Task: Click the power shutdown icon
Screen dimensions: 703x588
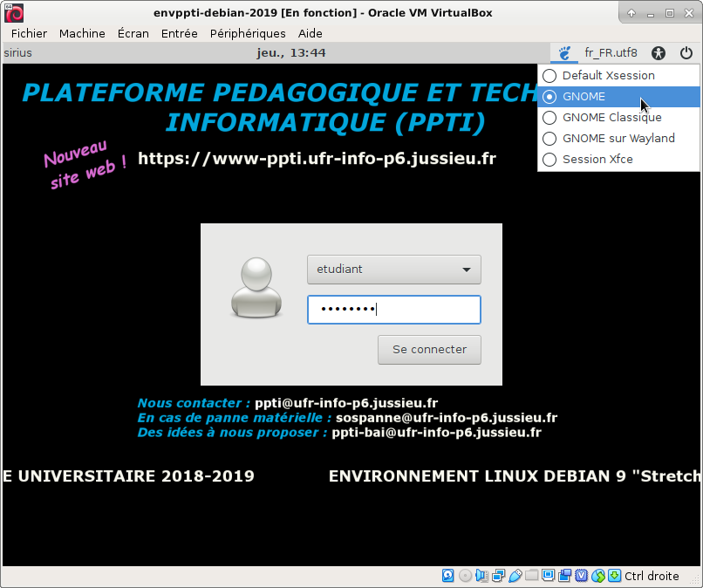Action: pos(686,53)
